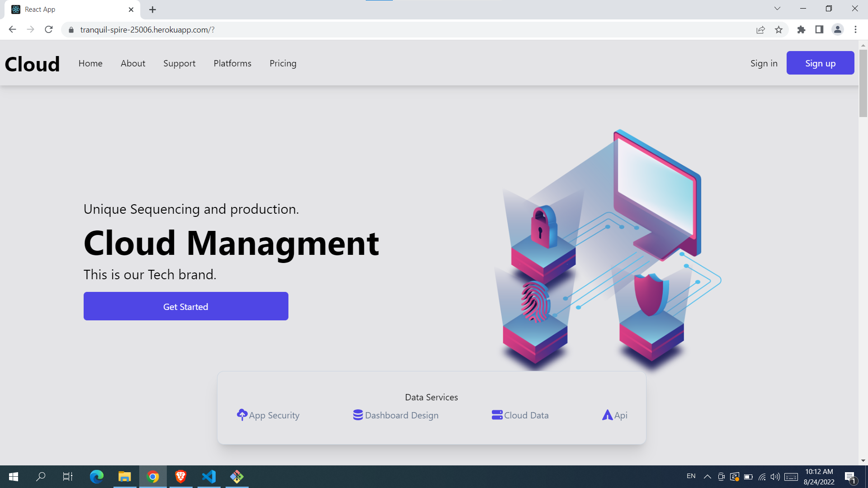The width and height of the screenshot is (868, 488).
Task: Open File Explorer from the taskbar
Action: coord(125,476)
